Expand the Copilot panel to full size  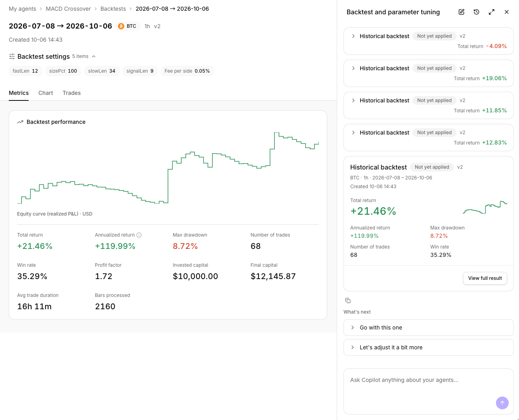tap(492, 12)
